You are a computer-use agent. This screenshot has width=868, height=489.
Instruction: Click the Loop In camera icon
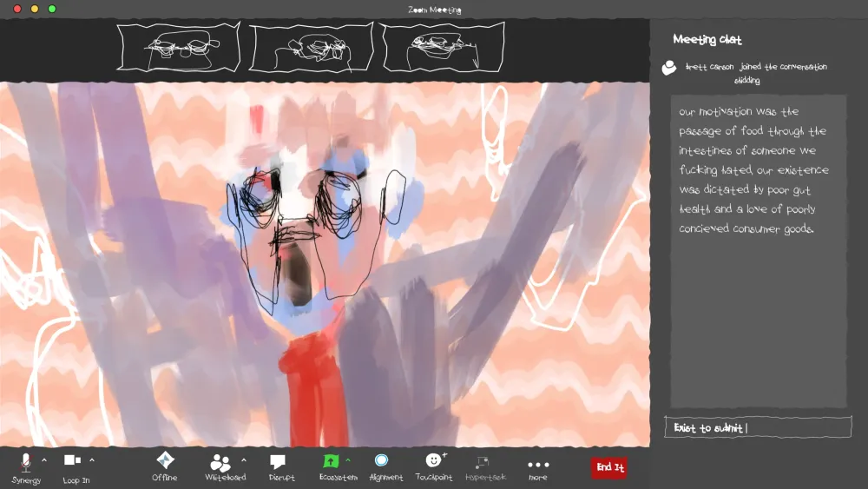tap(73, 460)
